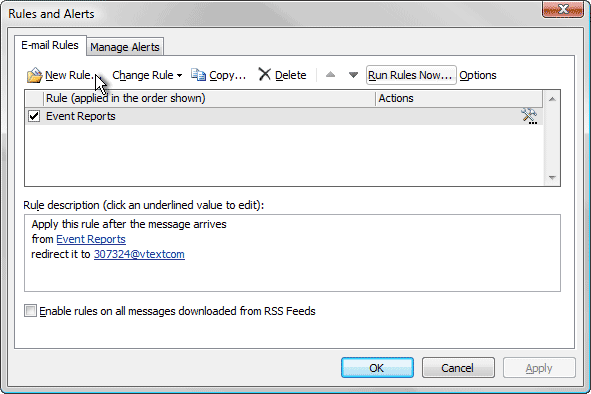This screenshot has width=591, height=394.
Task: Click OK to confirm the rules
Action: click(377, 368)
